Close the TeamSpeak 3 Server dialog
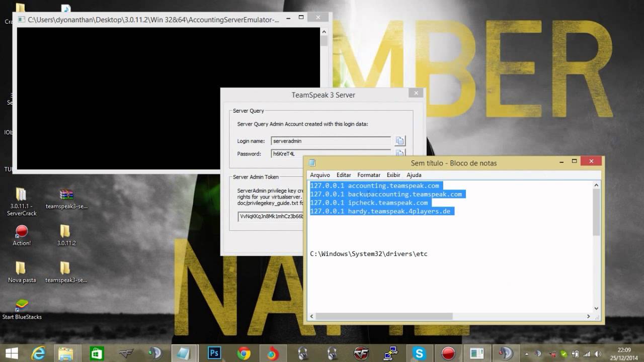The image size is (644, 362). (416, 93)
